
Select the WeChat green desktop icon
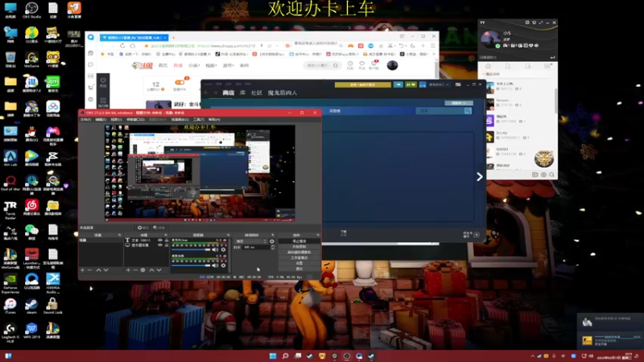coord(31,230)
